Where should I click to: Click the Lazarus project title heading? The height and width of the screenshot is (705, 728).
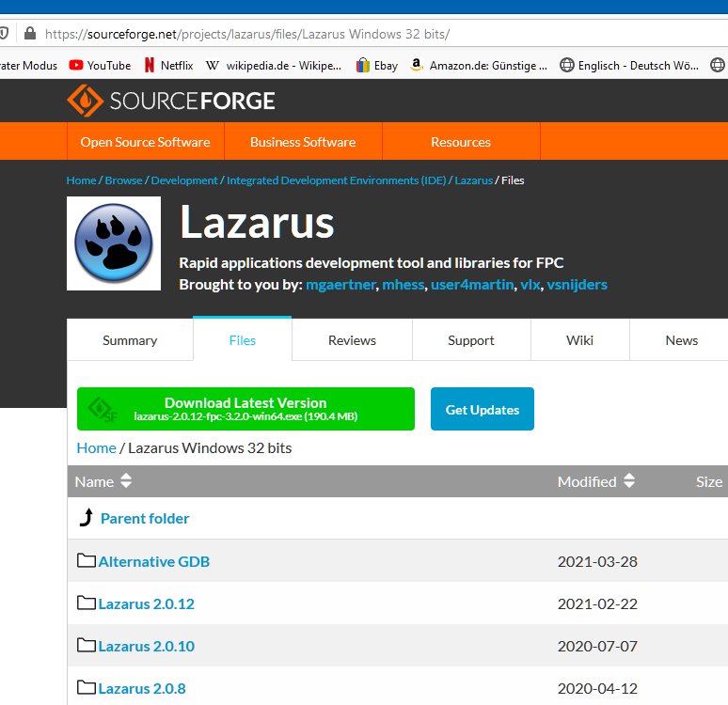pyautogui.click(x=257, y=223)
